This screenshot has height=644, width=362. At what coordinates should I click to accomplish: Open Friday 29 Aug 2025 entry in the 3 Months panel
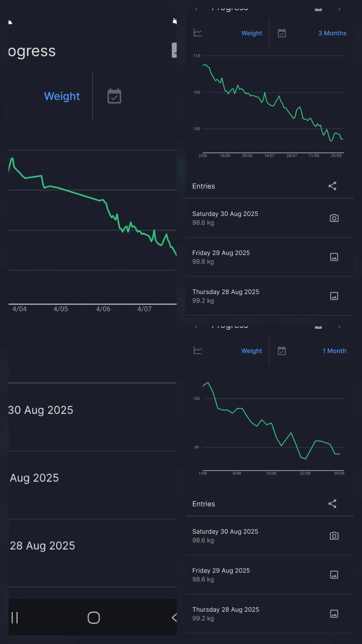(221, 257)
